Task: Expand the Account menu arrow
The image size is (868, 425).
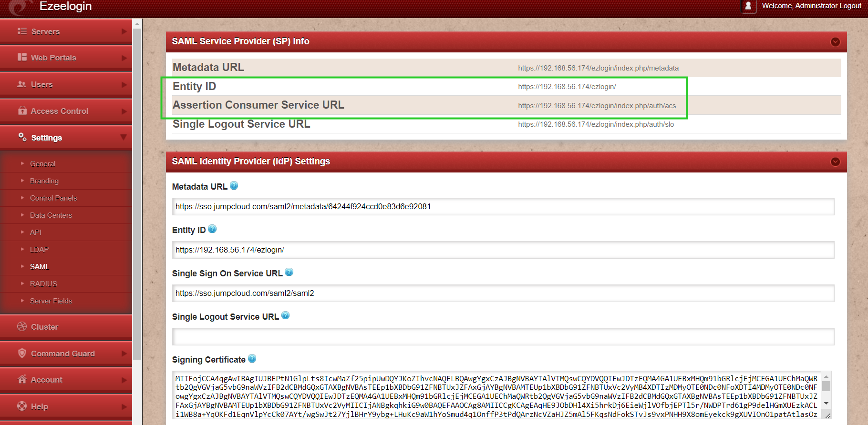Action: [124, 380]
